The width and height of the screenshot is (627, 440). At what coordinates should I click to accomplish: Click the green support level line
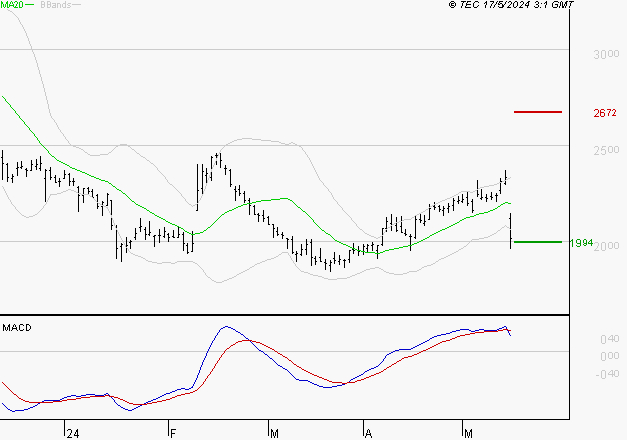[x=538, y=242]
